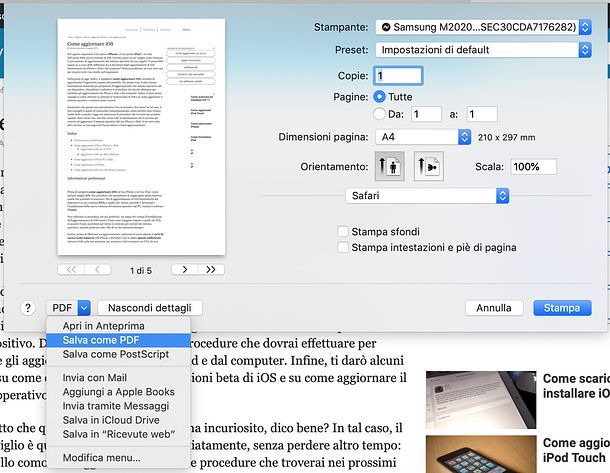Choose Salva in iCloud Drive
The image size is (610, 473).
[x=118, y=420]
